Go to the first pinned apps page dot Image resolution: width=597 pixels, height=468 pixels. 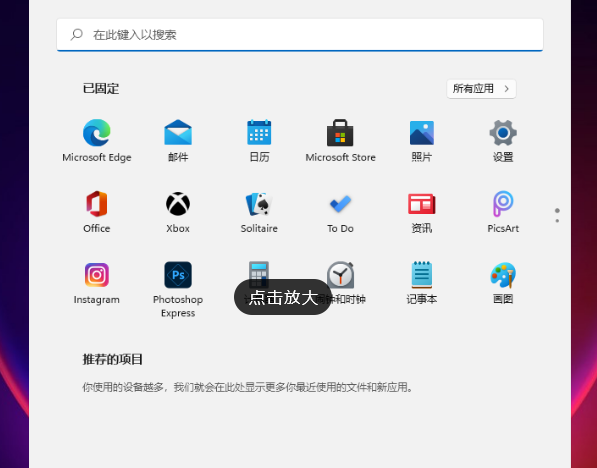(557, 211)
